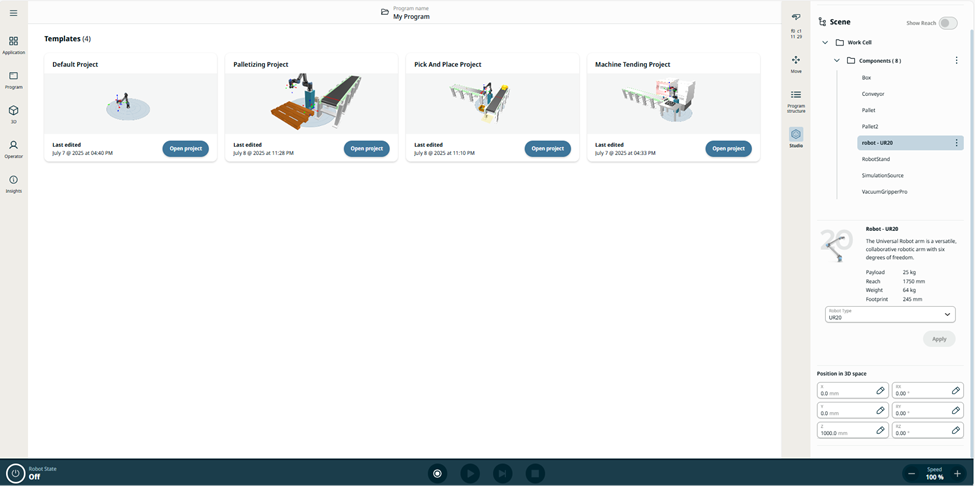The image size is (979, 487).
Task: Edit the Z position field
Action: [880, 430]
